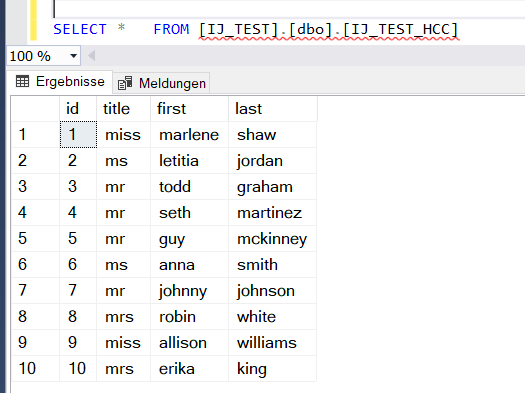The height and width of the screenshot is (393, 525).
Task: Click the id column header
Action: (78, 109)
